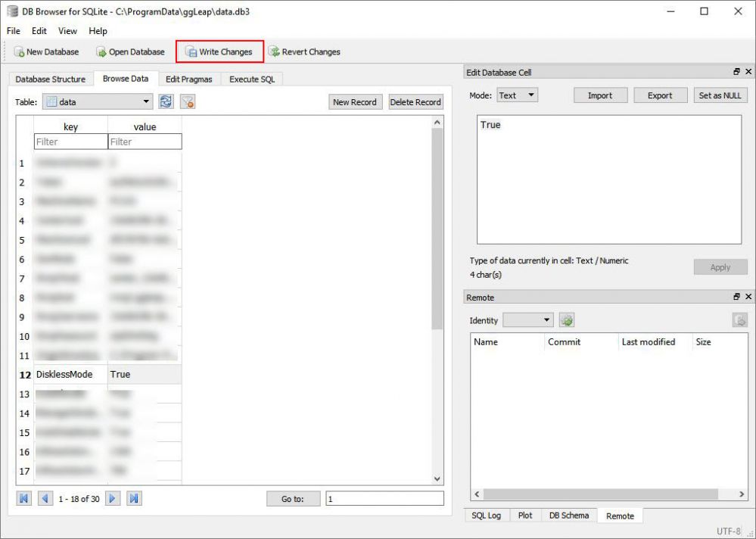Click the table vertical scrollbar thumb
This screenshot has height=539, width=756.
coord(437,229)
